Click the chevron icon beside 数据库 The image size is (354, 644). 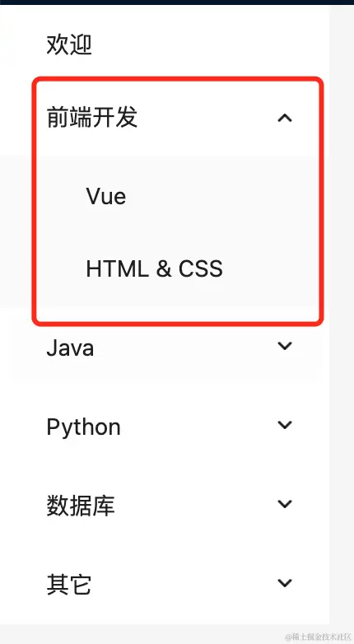click(285, 503)
